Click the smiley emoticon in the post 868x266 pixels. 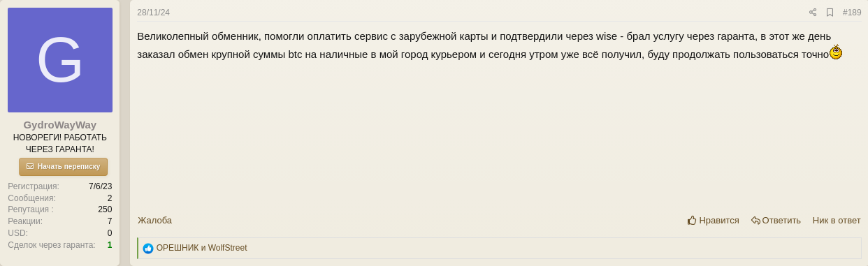836,52
